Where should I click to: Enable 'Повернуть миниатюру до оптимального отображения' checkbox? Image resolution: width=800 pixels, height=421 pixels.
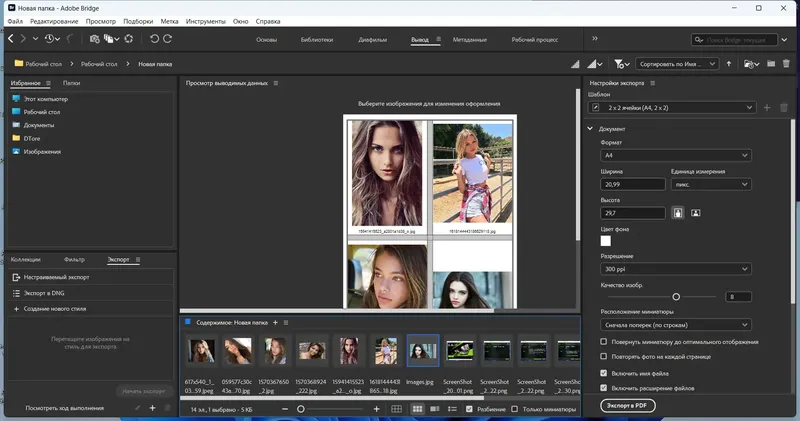(x=604, y=342)
